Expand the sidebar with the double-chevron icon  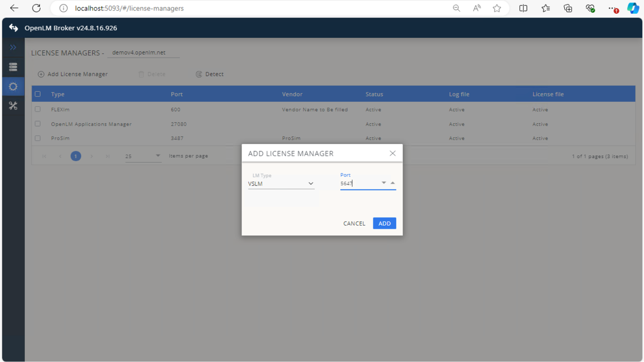click(x=13, y=47)
